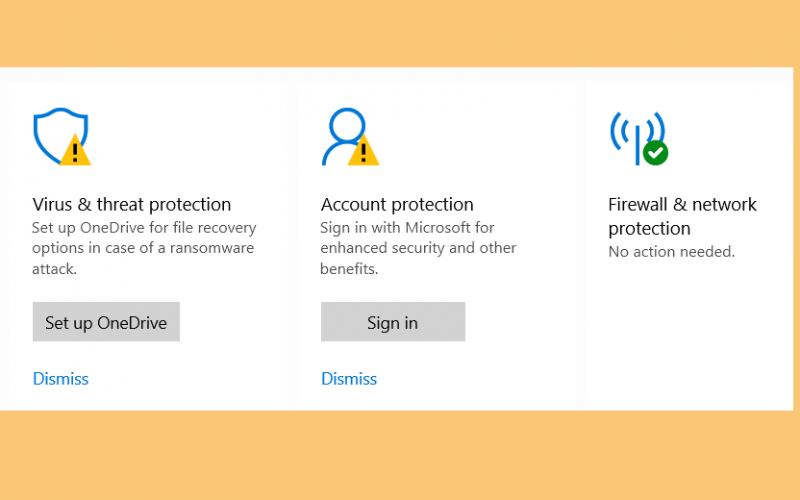Click the Sign in with Microsoft description
This screenshot has height=500, width=800.
[418, 248]
